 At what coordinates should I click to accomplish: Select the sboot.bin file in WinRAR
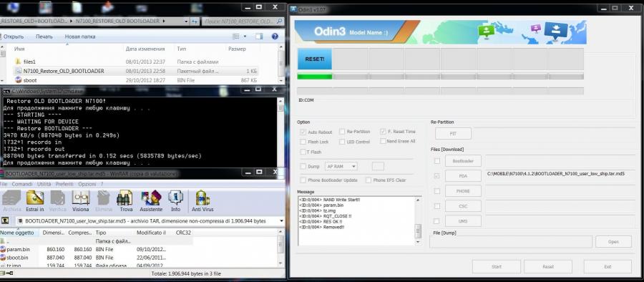(17, 258)
